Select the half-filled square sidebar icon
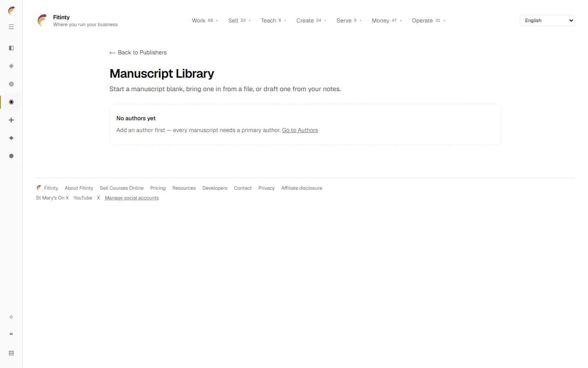This screenshot has width=588, height=368. coord(11,48)
